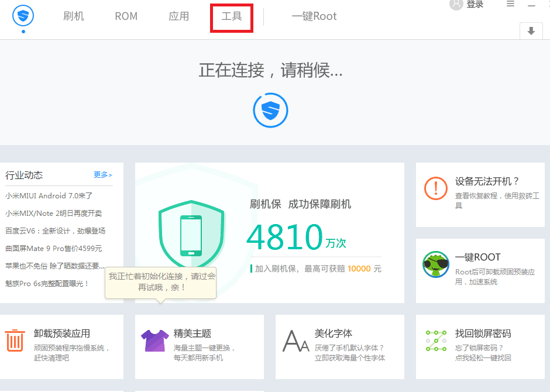Click the green shield phone icon
This screenshot has height=392, width=550.
pyautogui.click(x=191, y=234)
